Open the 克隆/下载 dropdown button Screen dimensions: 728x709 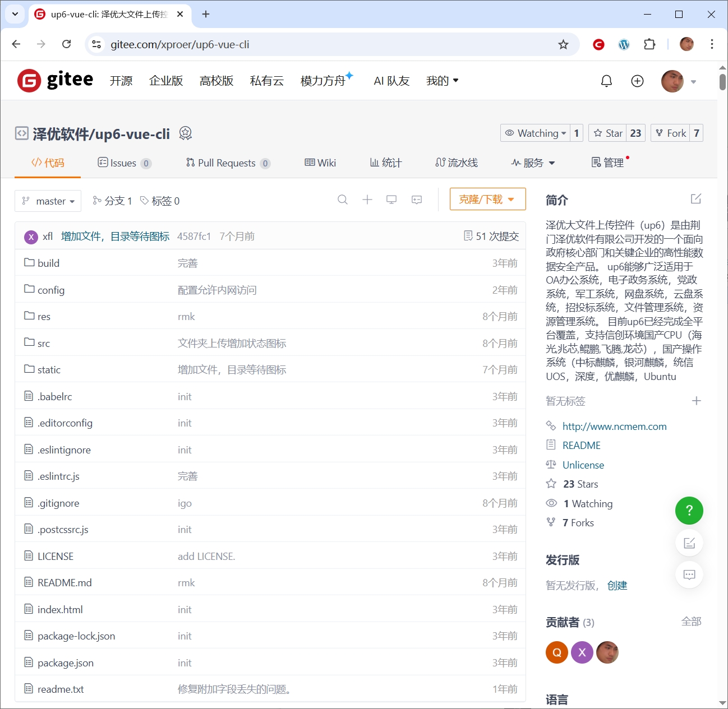(487, 200)
